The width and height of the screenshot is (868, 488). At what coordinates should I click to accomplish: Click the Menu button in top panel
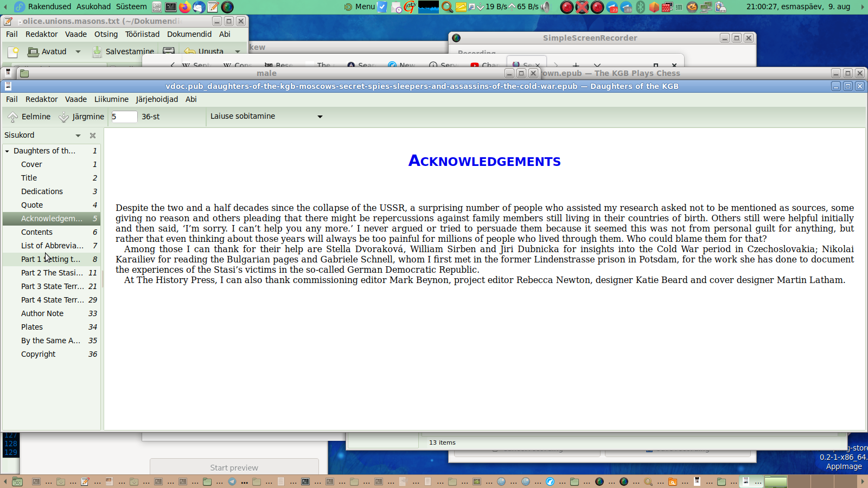coord(360,7)
